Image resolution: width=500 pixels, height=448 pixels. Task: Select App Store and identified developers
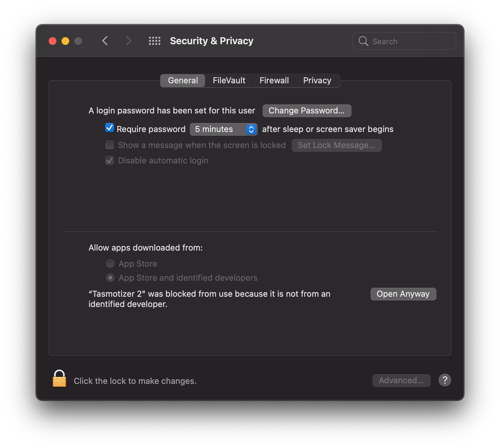pos(110,278)
